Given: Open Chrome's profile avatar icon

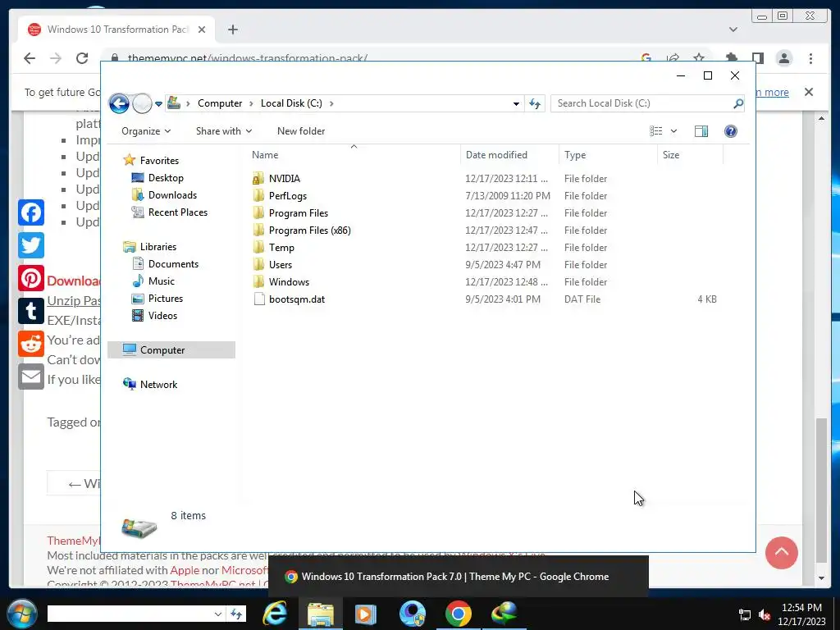Looking at the screenshot, I should 783,58.
